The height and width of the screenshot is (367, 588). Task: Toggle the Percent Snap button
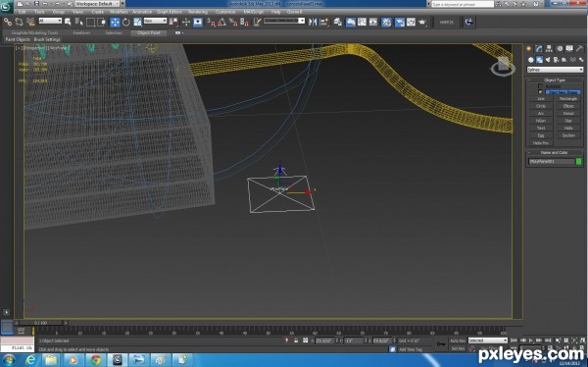click(233, 23)
